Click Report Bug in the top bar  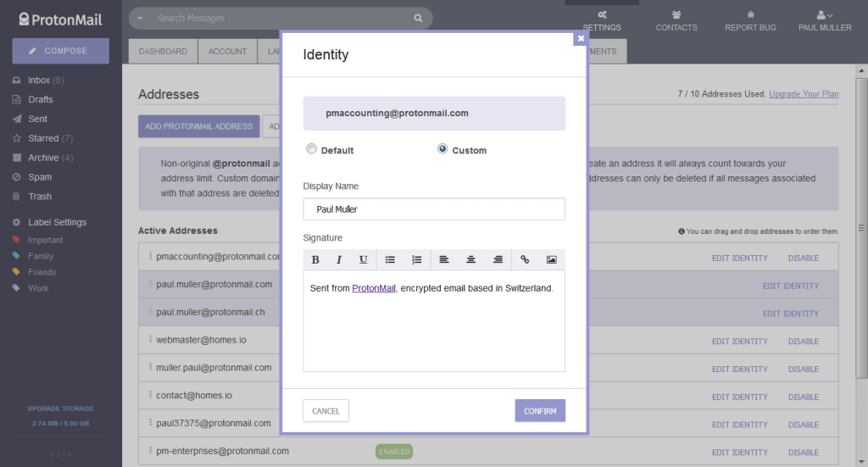click(x=750, y=21)
